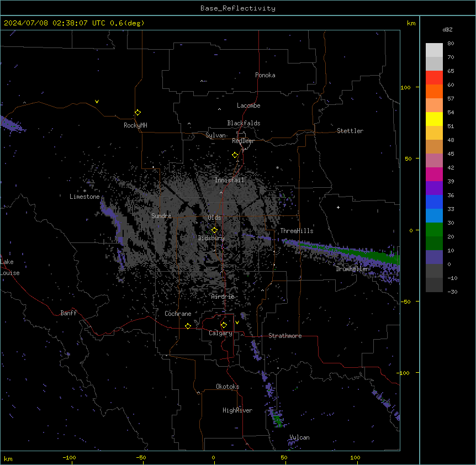Click the 0.6(deg) elevation angle text
The width and height of the screenshot is (476, 465).
pyautogui.click(x=127, y=23)
